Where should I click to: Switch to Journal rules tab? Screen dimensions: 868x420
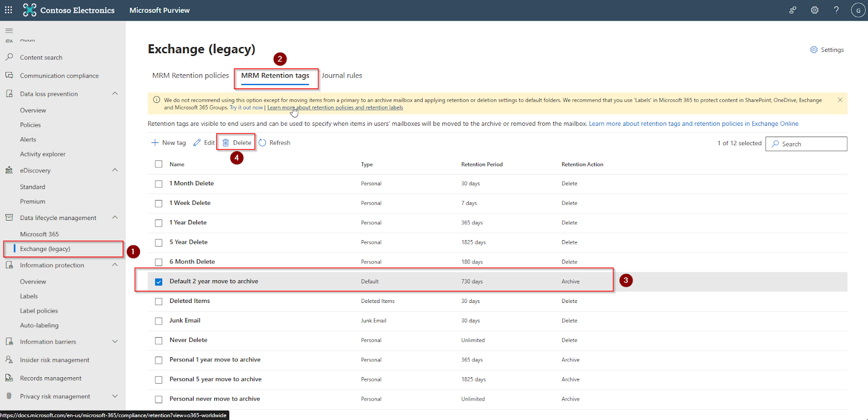tap(342, 75)
